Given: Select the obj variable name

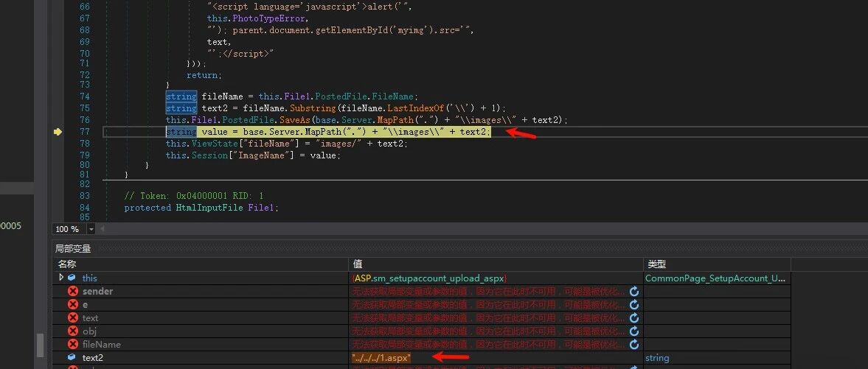Looking at the screenshot, I should [x=89, y=331].
